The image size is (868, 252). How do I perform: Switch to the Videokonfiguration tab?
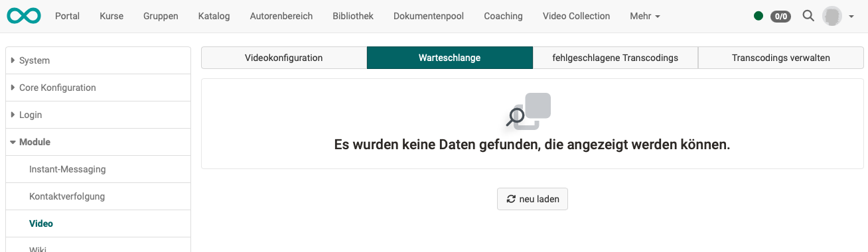coord(284,58)
